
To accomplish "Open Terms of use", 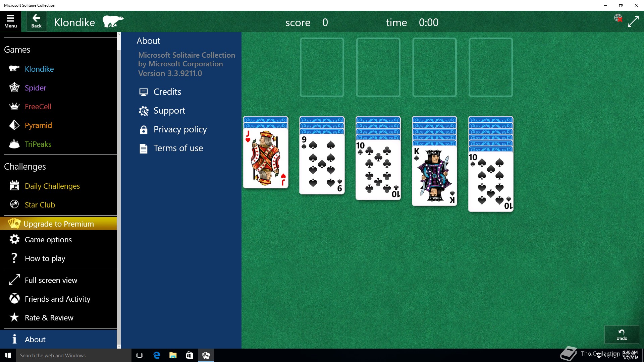I will tap(178, 148).
